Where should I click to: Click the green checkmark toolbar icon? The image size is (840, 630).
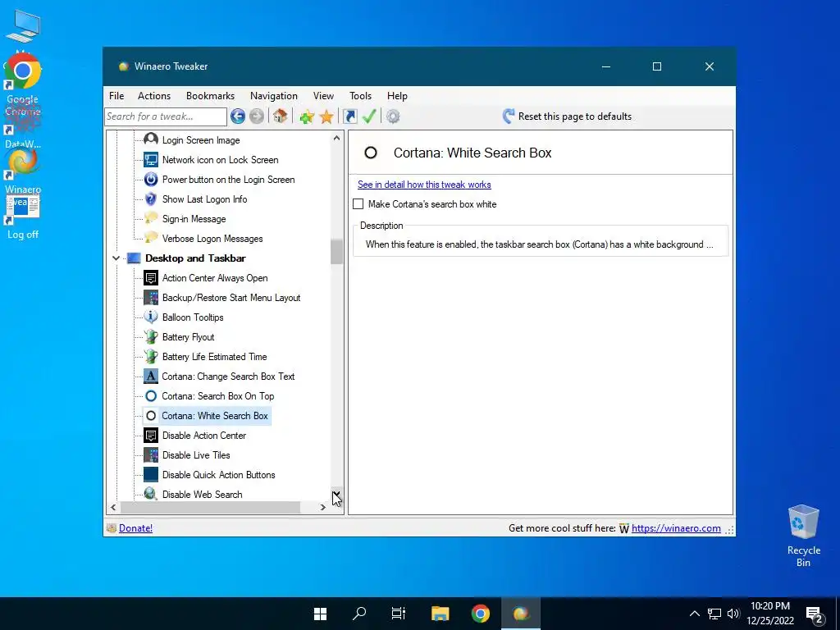(369, 116)
